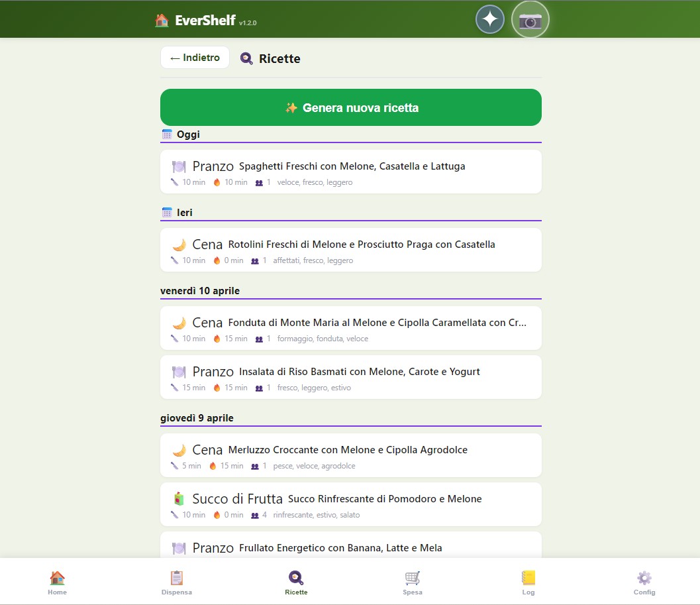This screenshot has width=700, height=605.
Task: Click the plate icon on Insalata di Riso card
Action: click(179, 372)
